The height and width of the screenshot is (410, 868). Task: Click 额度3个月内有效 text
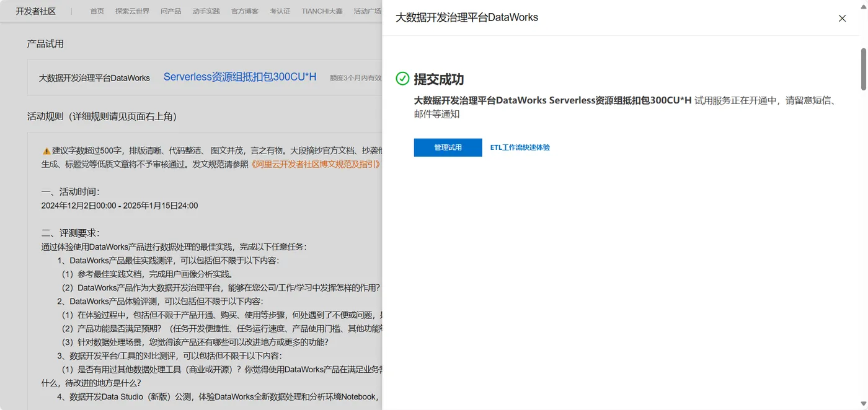(355, 78)
